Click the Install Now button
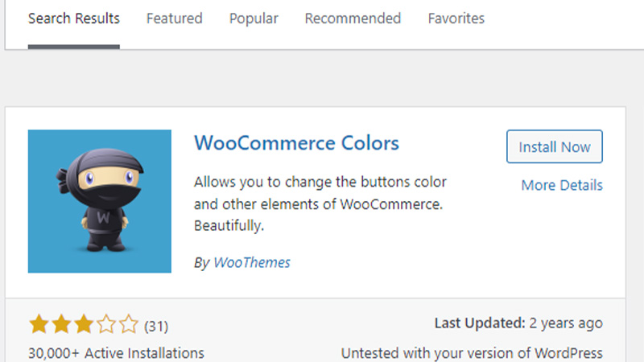This screenshot has width=644, height=362. click(x=555, y=146)
